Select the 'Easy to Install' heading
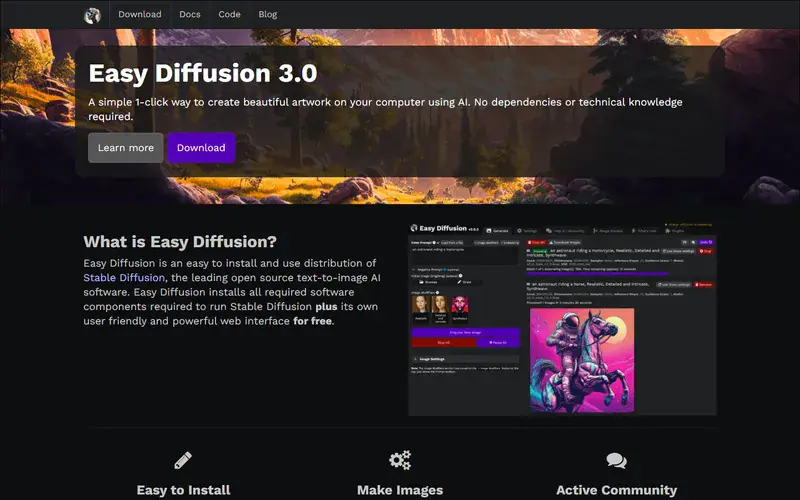The height and width of the screenshot is (500, 800). pyautogui.click(x=184, y=490)
